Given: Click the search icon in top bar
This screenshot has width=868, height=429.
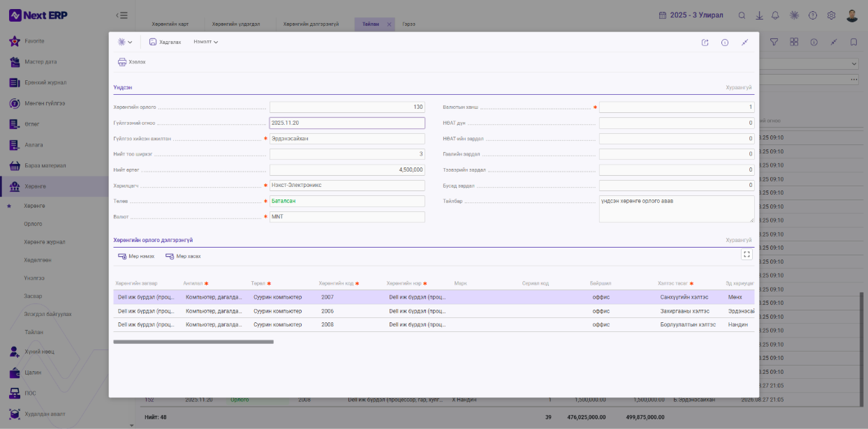Looking at the screenshot, I should (x=742, y=15).
